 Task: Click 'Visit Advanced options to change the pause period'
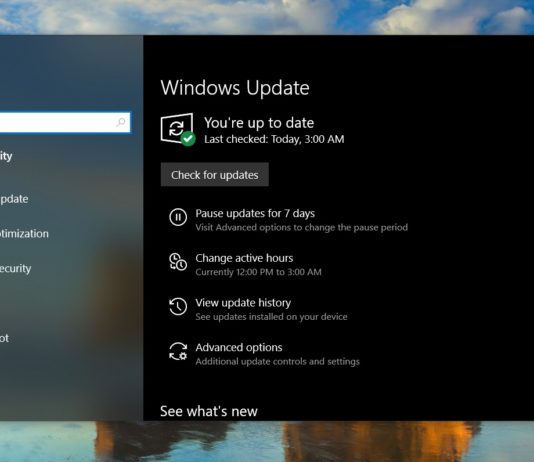301,227
